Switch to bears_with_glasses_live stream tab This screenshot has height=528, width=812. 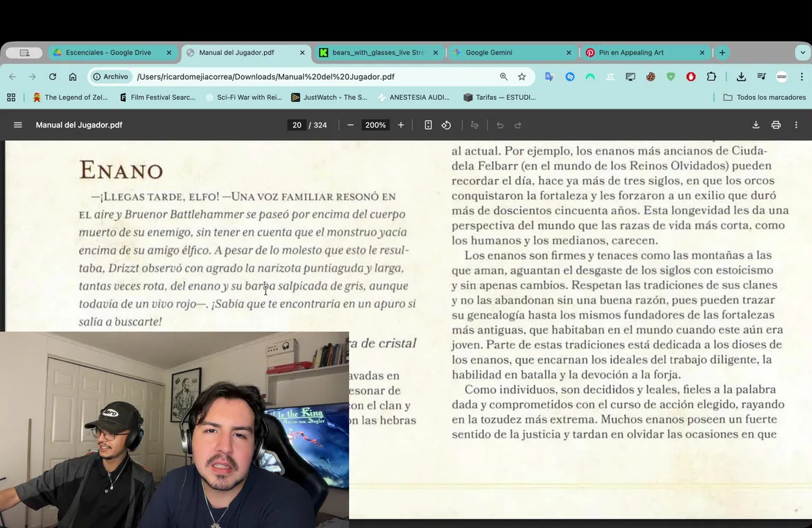coord(378,52)
